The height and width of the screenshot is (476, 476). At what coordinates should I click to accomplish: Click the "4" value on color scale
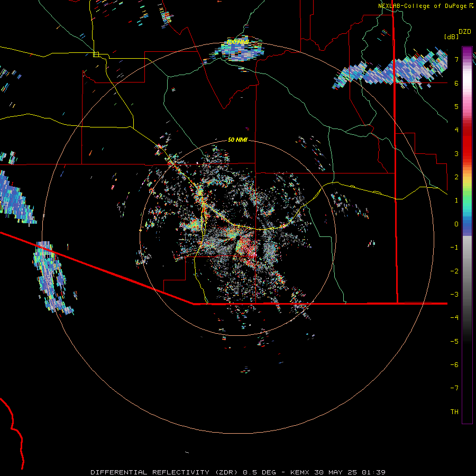456,130
